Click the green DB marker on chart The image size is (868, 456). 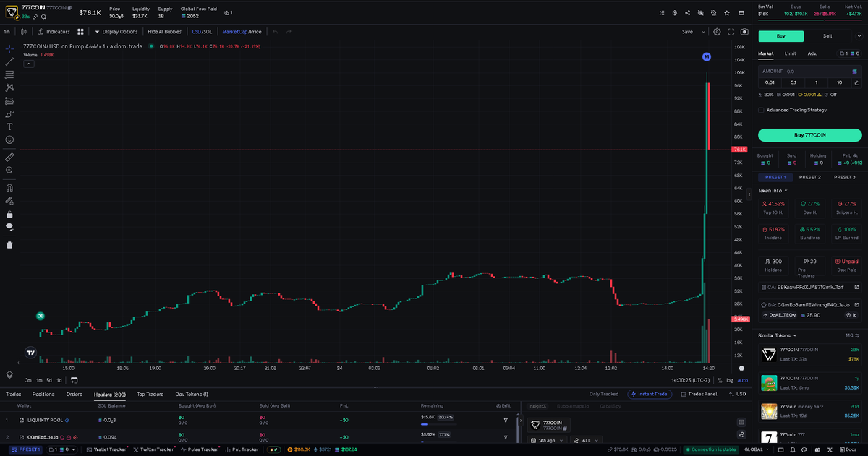pyautogui.click(x=41, y=316)
